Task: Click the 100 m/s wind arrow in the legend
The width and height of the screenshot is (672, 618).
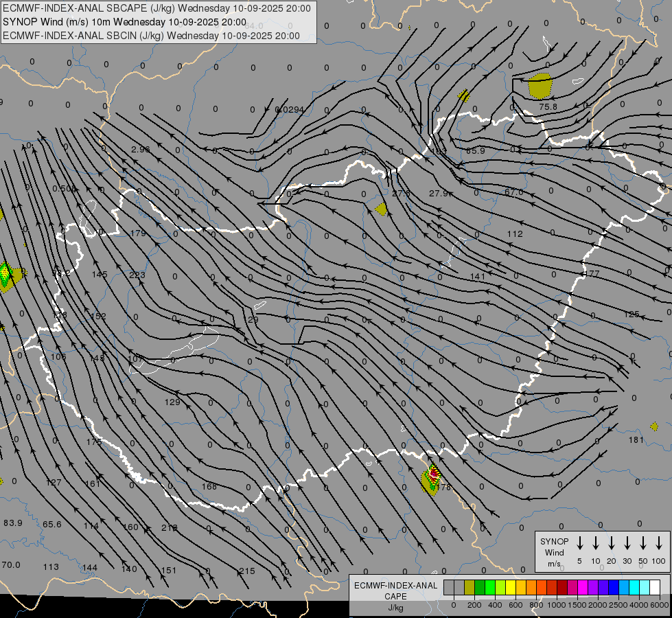Action: 659,543
